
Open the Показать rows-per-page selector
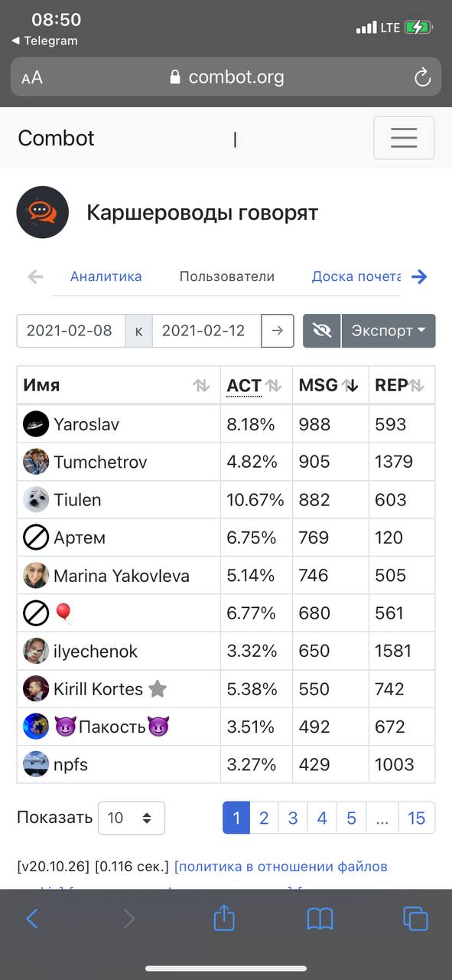coord(131,818)
